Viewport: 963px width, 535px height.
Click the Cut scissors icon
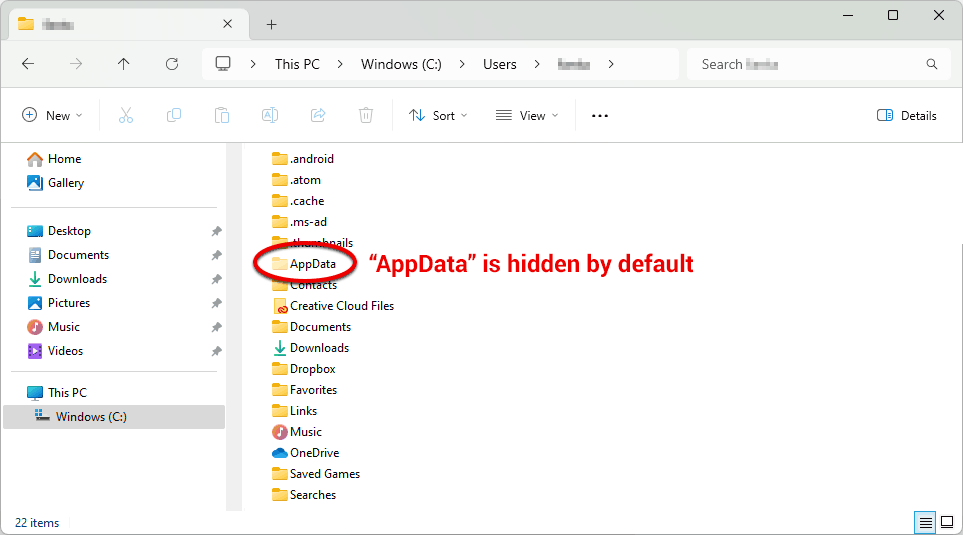click(126, 116)
